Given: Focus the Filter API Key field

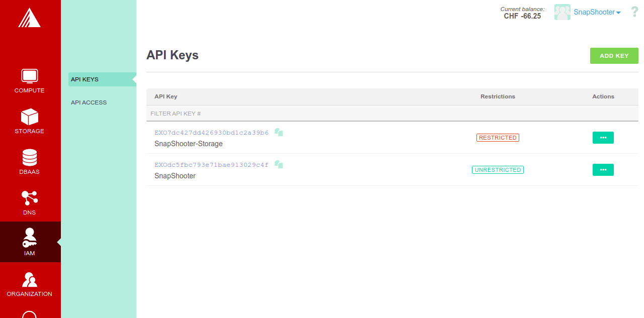Looking at the screenshot, I should pos(302,114).
